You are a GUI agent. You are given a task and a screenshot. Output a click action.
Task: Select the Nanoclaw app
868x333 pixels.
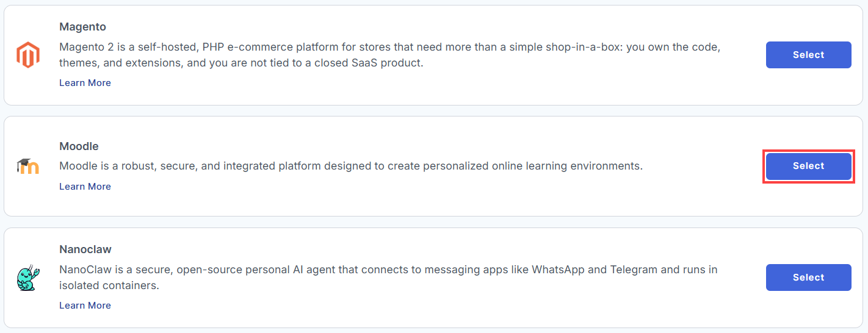(808, 277)
